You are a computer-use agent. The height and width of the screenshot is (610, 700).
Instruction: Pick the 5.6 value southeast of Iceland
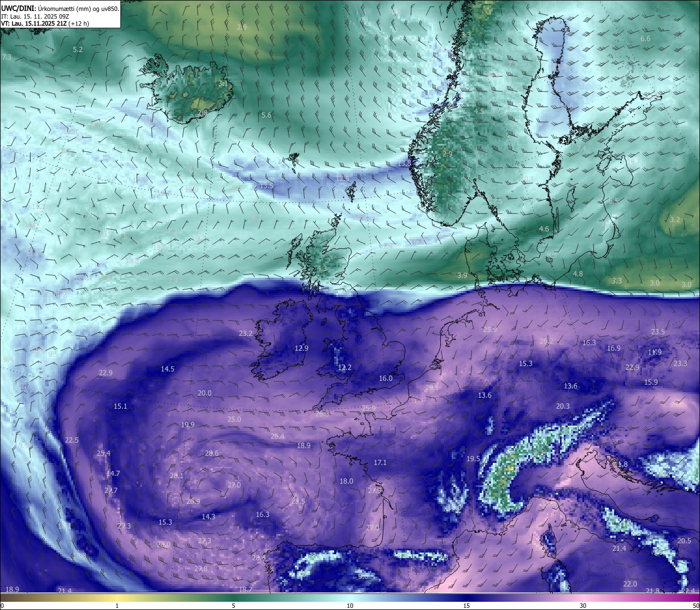tap(266, 115)
